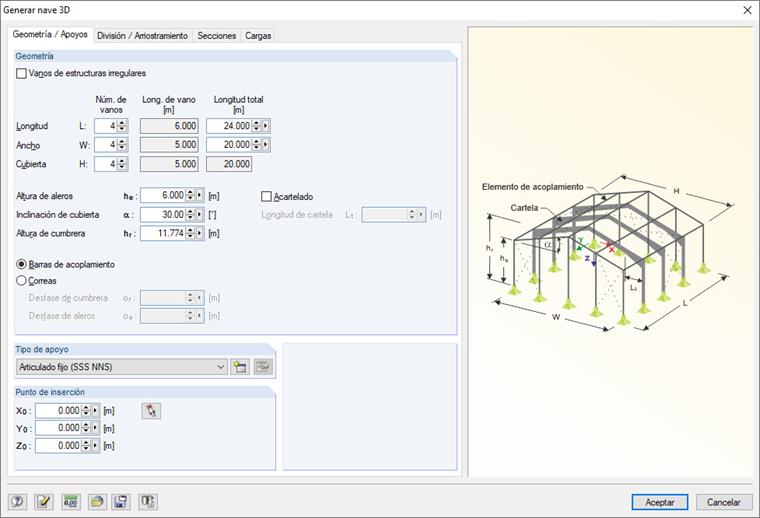Viewport: 760px width, 518px height.
Task: Open the Tipo de apoyo dropdown
Action: point(122,367)
